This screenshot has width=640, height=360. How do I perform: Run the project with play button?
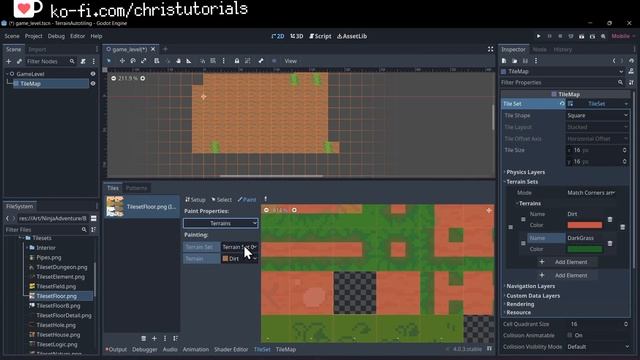click(x=538, y=36)
